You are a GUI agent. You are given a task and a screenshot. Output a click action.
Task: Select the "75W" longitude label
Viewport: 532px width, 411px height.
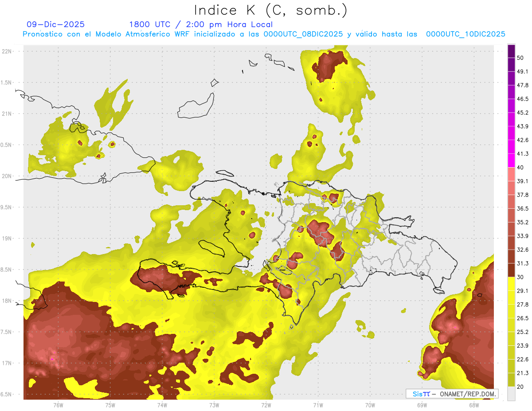110,405
